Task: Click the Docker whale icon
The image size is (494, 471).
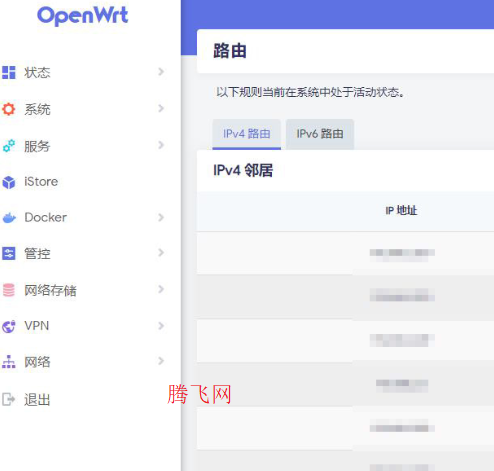Action: 9,218
